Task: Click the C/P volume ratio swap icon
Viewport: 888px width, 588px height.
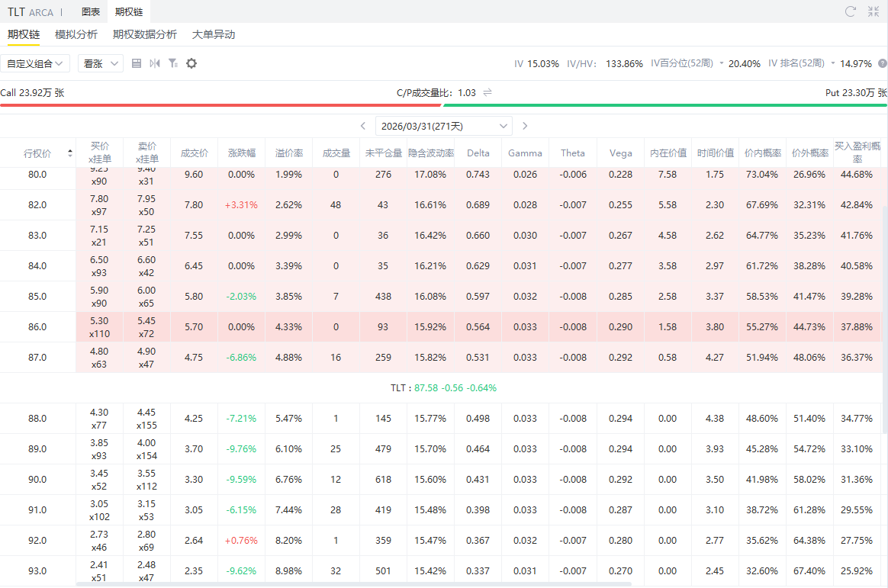Action: [487, 92]
